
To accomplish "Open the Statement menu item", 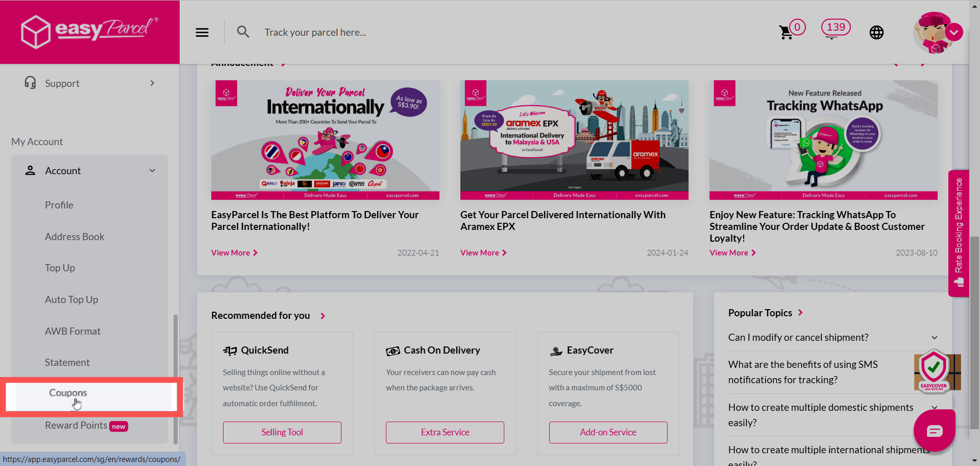I will (67, 362).
